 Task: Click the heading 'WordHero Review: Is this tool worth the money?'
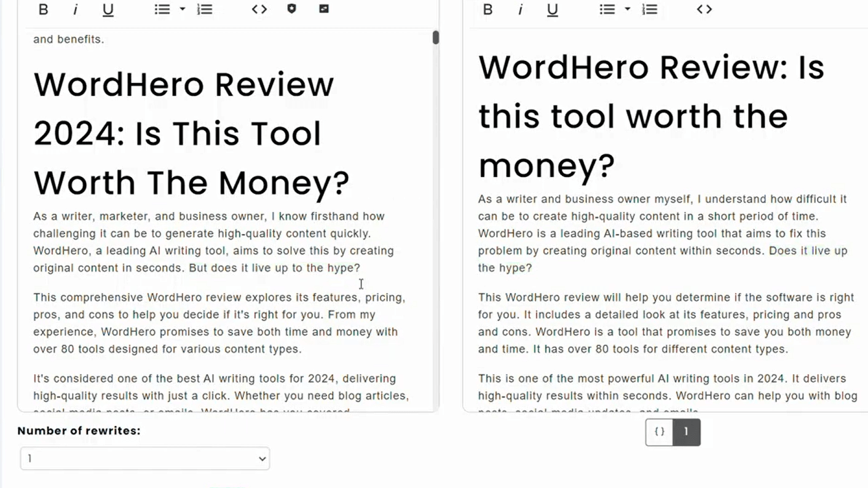click(x=652, y=116)
